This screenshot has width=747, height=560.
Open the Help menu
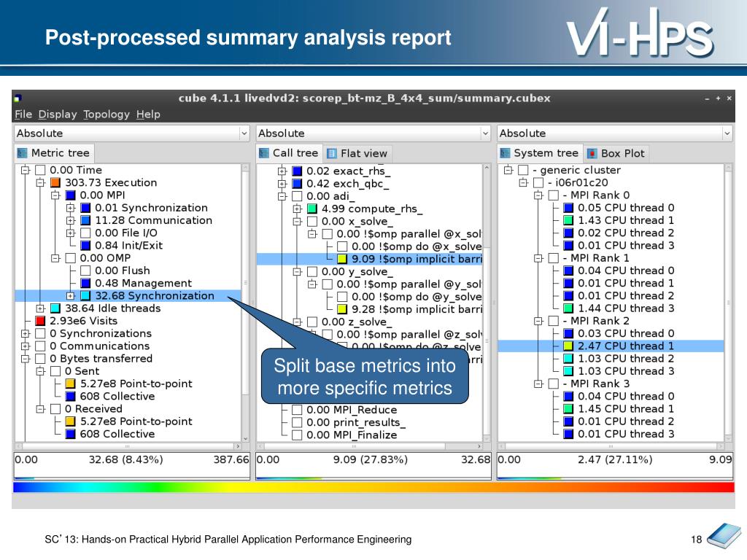click(x=148, y=114)
